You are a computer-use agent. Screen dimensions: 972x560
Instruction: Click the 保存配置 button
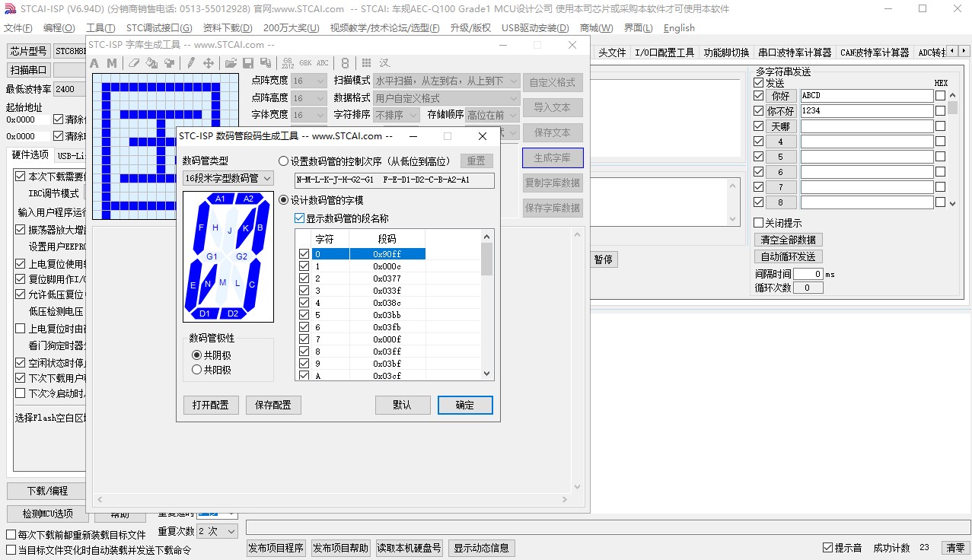pos(273,405)
